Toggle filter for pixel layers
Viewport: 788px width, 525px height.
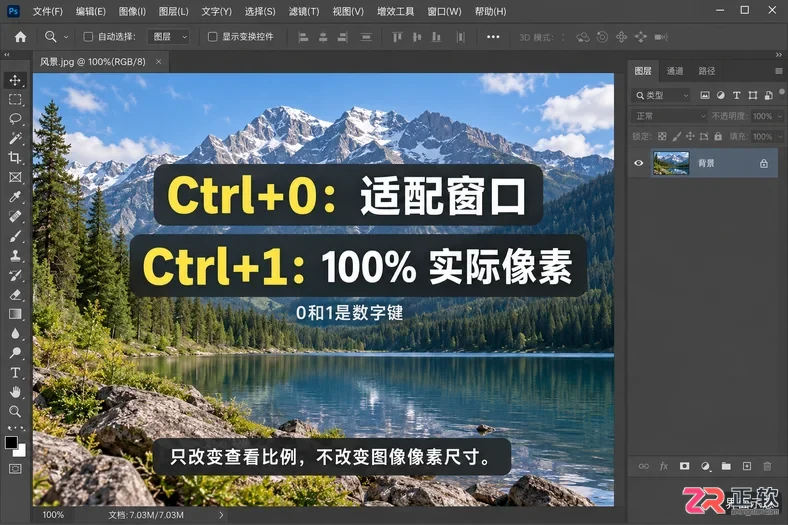pos(705,95)
